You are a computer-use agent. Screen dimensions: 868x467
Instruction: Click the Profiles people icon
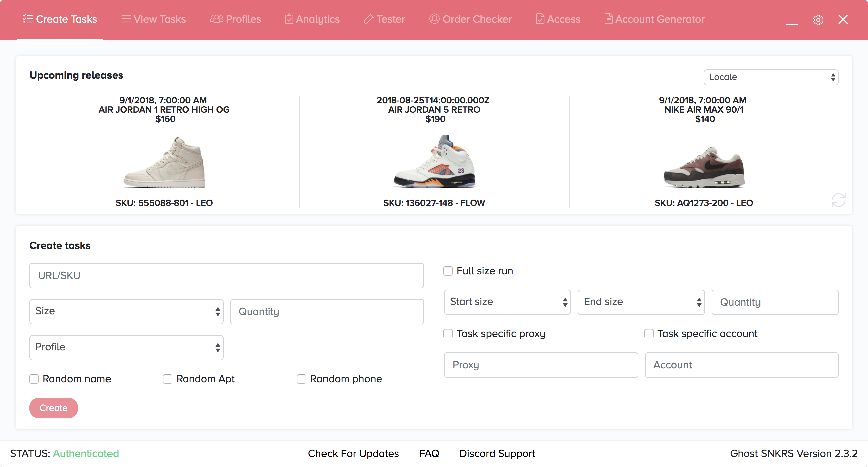click(217, 19)
